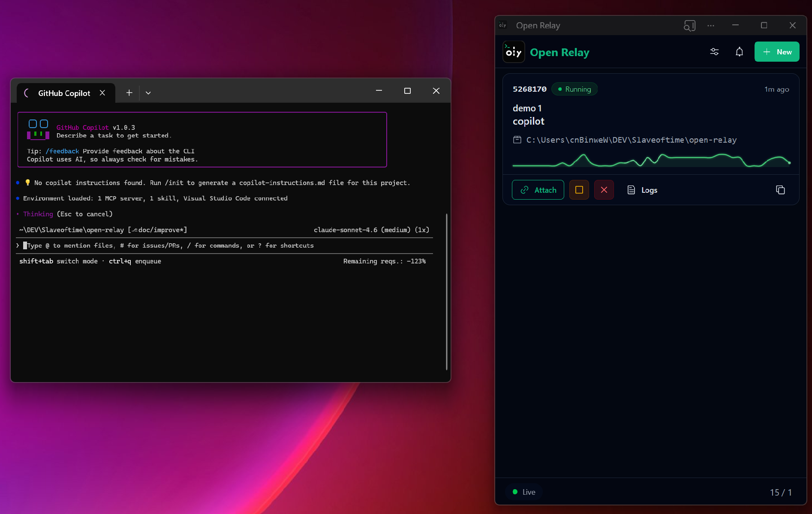
Task: Click the 'GitHub Copilot v1.0.3' banner text
Action: [x=96, y=128]
